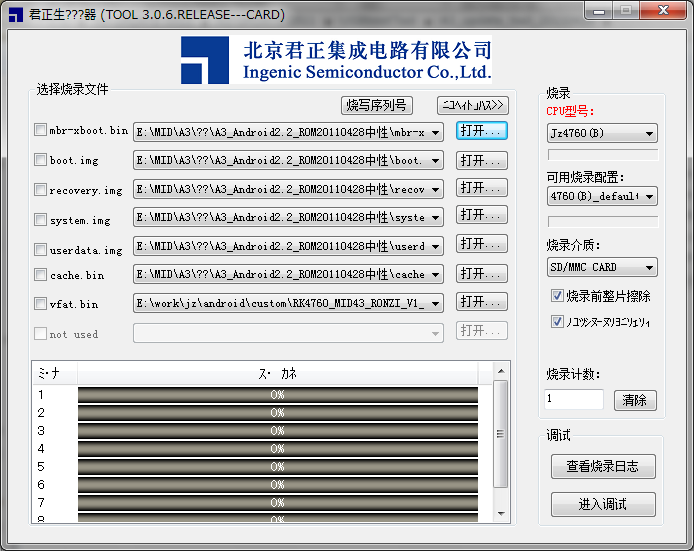Enable the boot.img checkbox
Screen dimensions: 694x551
(40, 159)
